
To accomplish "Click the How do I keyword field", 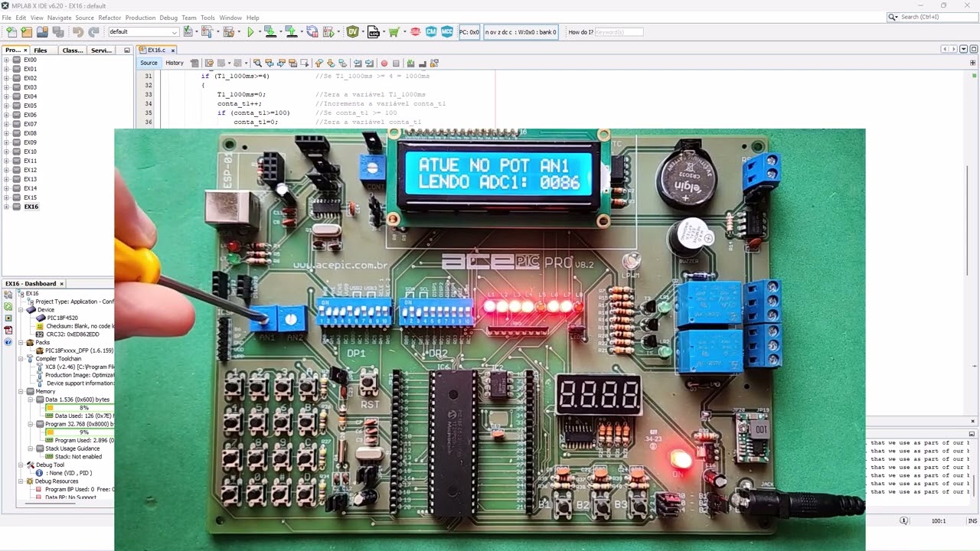I will 619,32.
